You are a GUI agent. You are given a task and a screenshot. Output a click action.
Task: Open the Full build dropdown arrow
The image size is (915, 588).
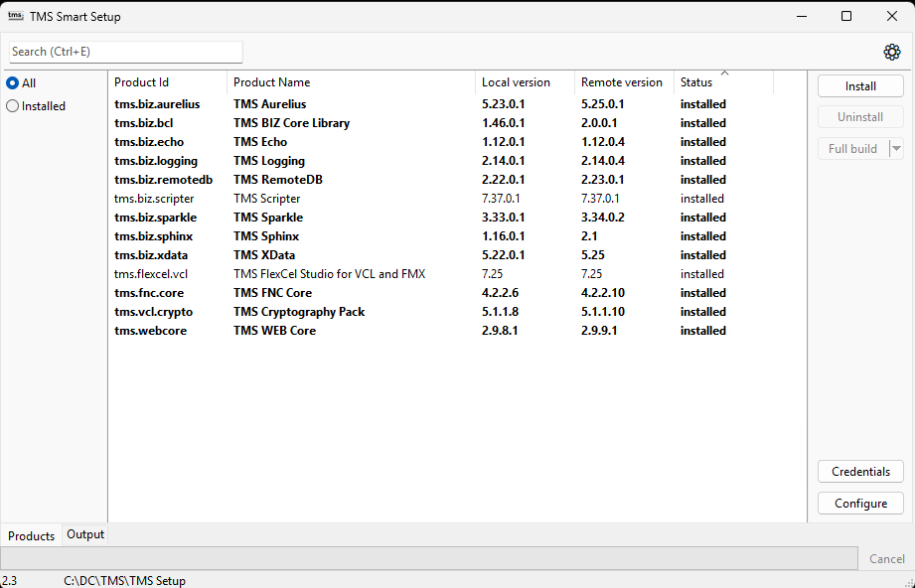pyautogui.click(x=896, y=149)
